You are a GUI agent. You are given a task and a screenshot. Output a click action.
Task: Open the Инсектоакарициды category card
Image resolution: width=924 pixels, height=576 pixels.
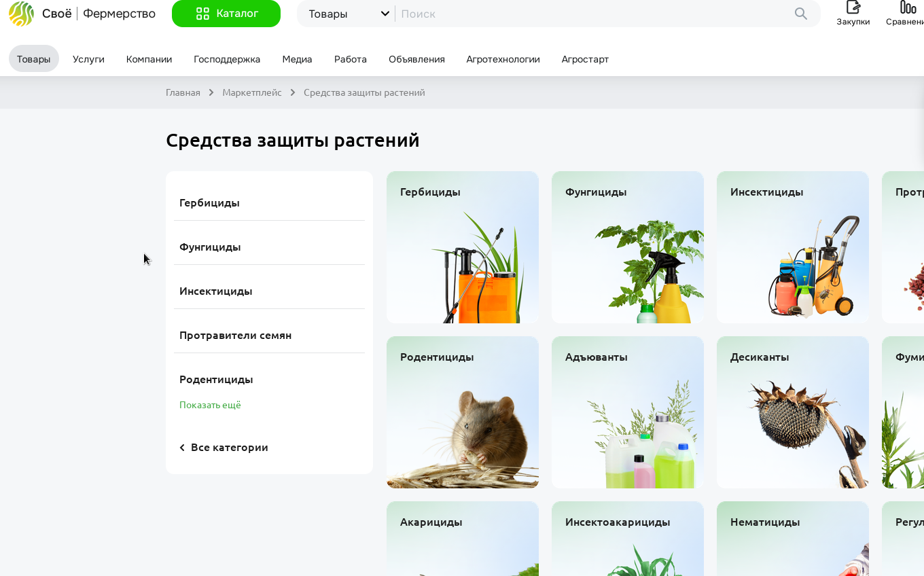click(628, 539)
